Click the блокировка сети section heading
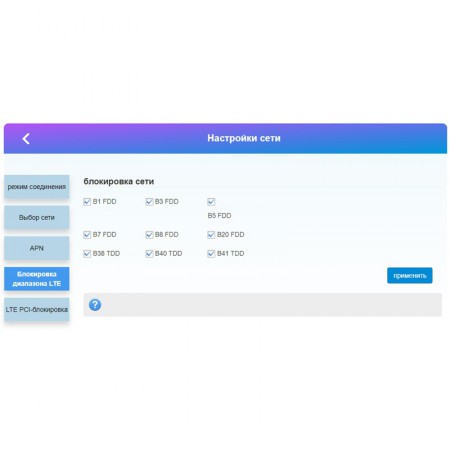The width and height of the screenshot is (450, 450). tap(119, 181)
